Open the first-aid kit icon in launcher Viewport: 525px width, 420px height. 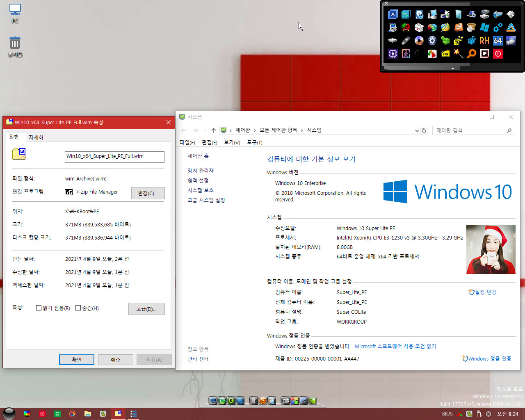(x=419, y=27)
